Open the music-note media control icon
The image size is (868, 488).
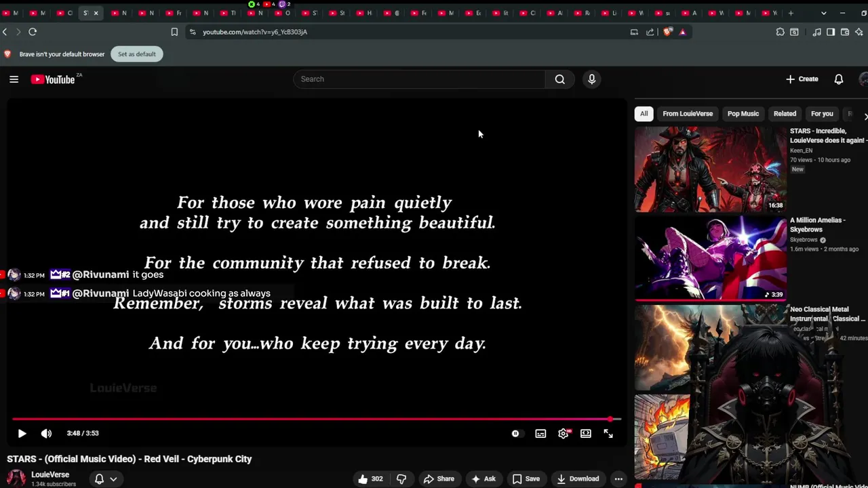click(x=816, y=32)
